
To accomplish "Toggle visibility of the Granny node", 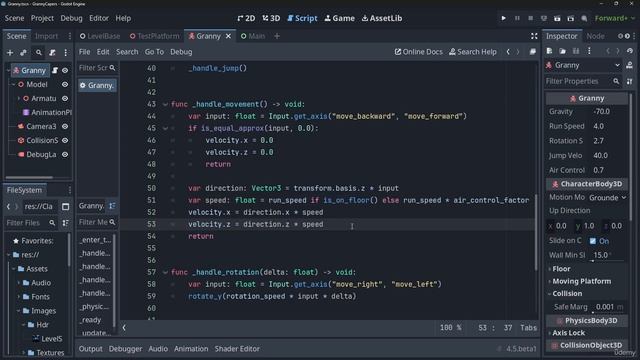I will [65, 70].
